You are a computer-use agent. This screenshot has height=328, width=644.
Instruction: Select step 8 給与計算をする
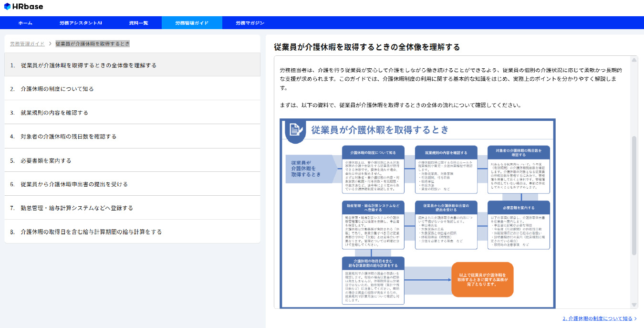tap(91, 232)
